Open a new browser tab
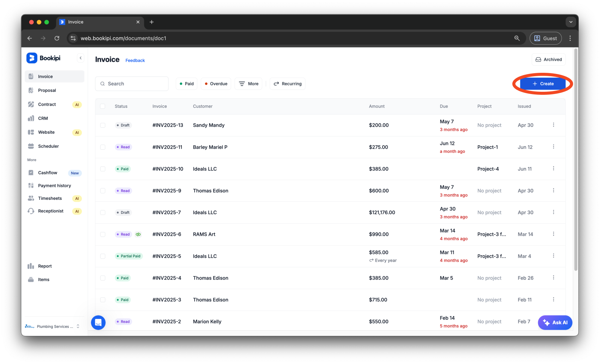Screen dimensions: 600x364 tap(151, 22)
